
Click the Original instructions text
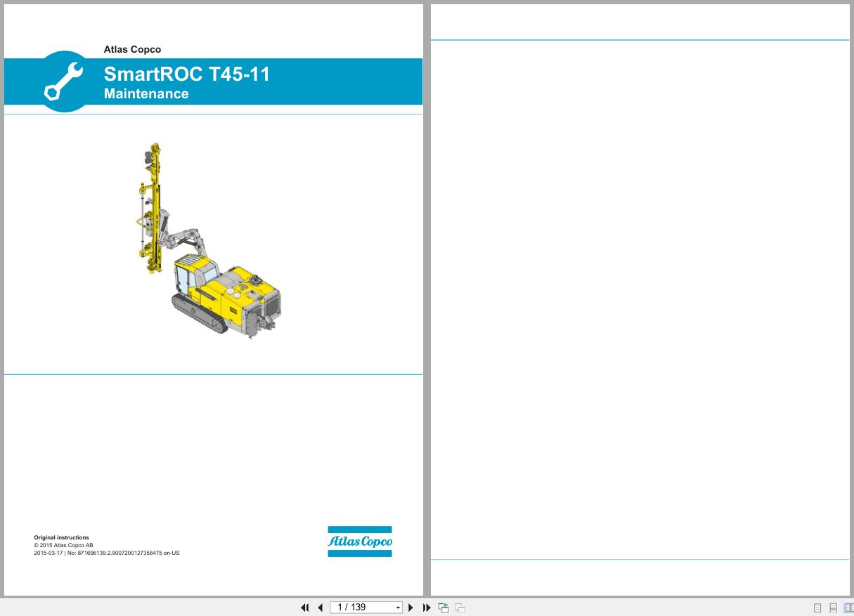62,537
